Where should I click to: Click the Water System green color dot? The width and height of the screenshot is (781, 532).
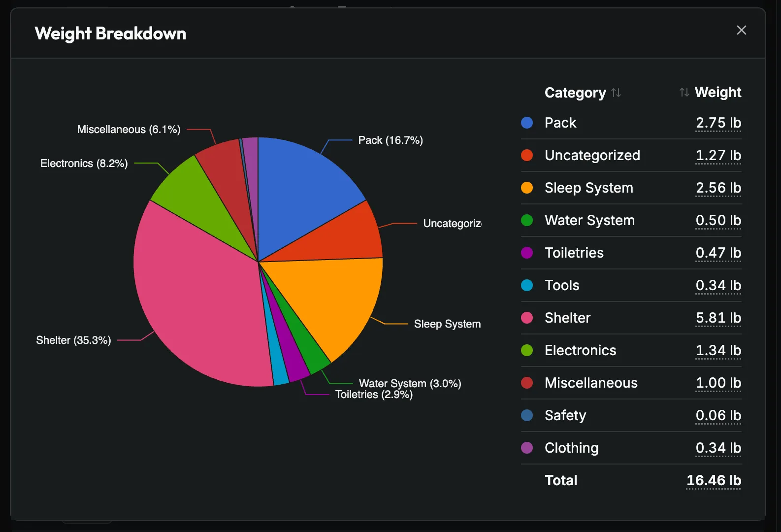coord(527,220)
